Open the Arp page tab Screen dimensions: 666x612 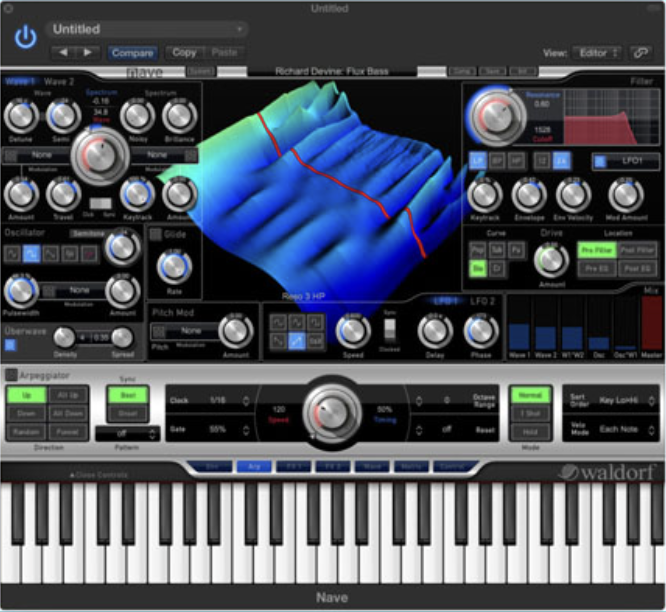pos(254,467)
